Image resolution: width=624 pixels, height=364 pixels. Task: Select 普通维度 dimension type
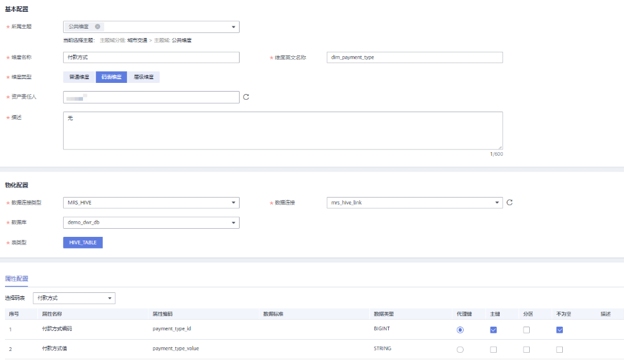(79, 77)
